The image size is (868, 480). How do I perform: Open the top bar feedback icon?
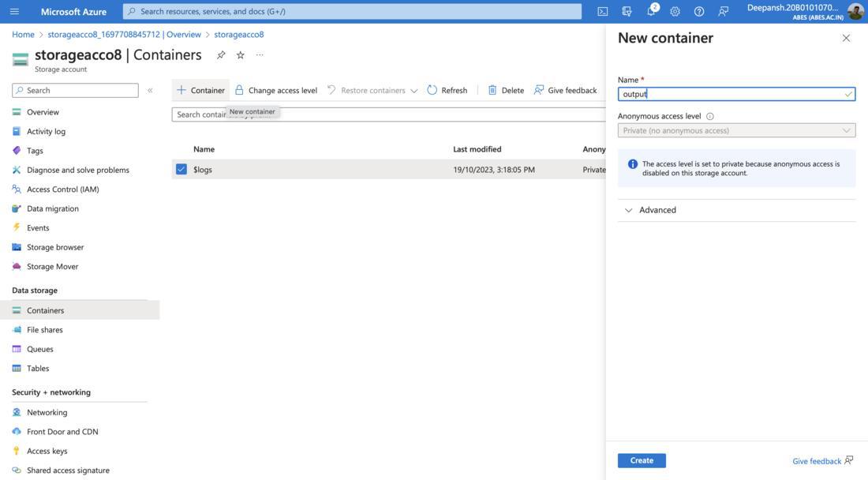click(x=723, y=11)
